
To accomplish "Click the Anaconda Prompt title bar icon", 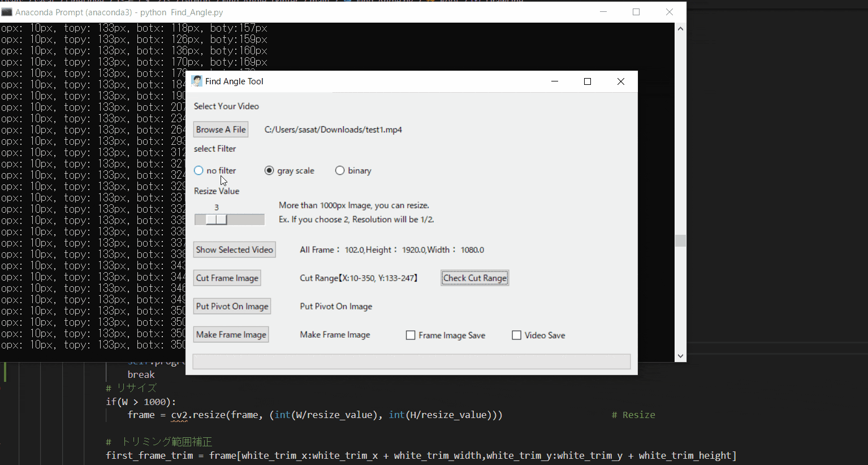I will 7,12.
